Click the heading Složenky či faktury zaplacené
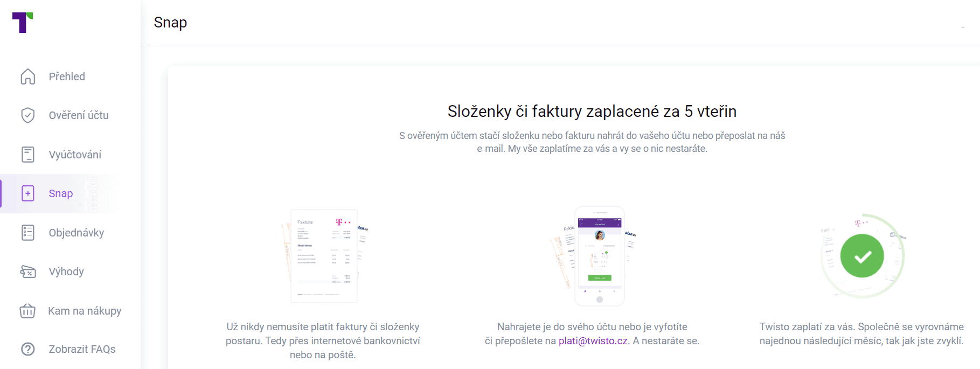The image size is (980, 369). [592, 112]
